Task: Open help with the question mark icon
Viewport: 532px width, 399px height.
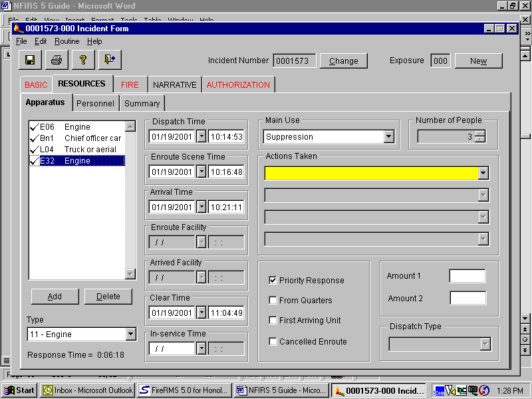Action: click(83, 60)
